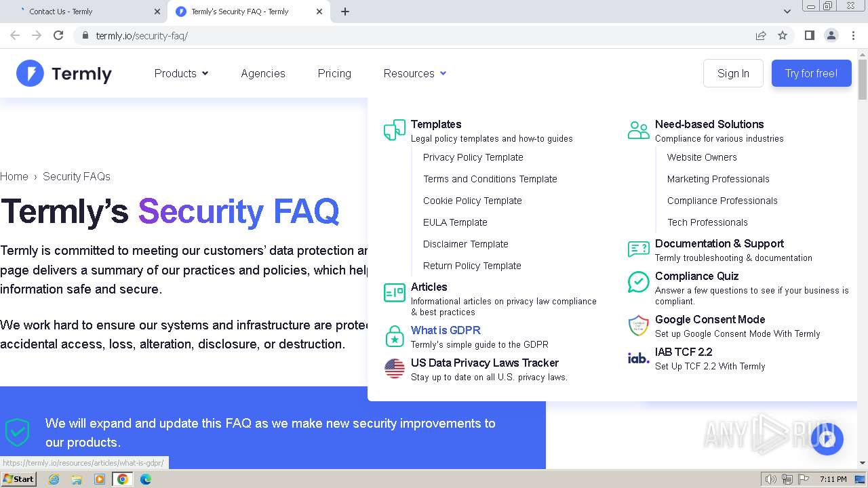Open the tab search chevron

click(x=787, y=12)
